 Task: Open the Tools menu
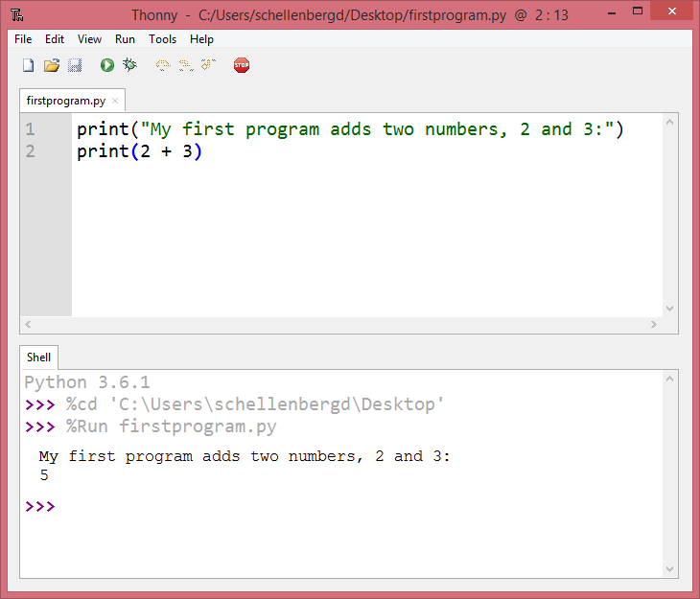click(x=162, y=39)
